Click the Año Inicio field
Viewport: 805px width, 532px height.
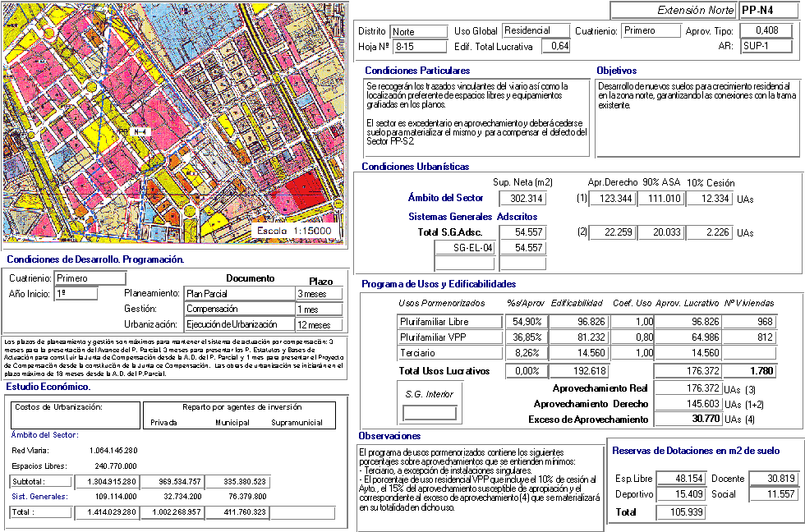tap(76, 293)
